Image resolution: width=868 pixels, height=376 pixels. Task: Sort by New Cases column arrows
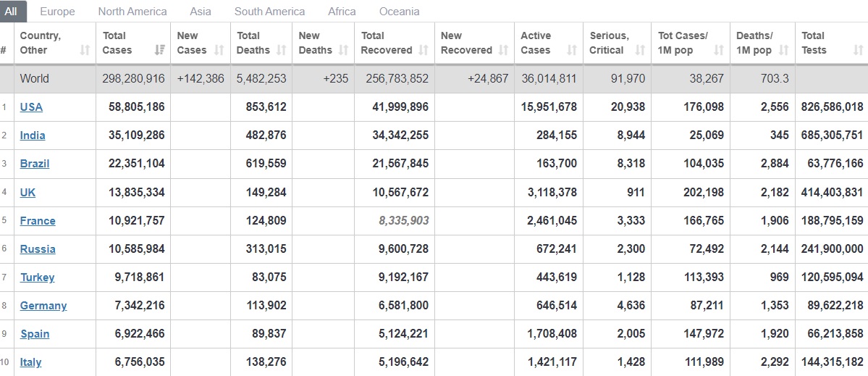[219, 51]
